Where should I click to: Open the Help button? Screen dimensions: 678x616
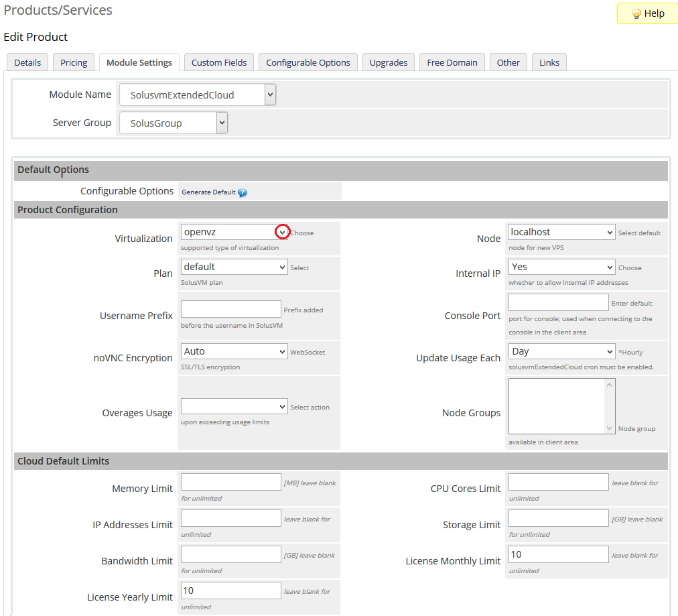[647, 13]
